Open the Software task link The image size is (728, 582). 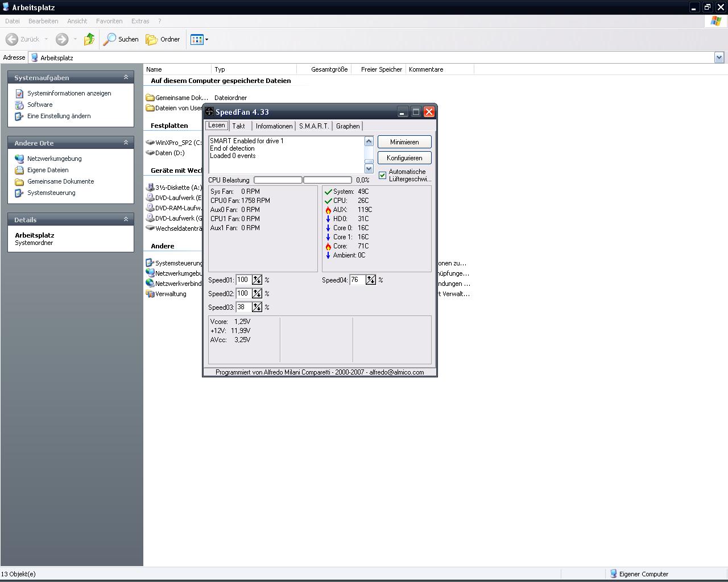(39, 105)
